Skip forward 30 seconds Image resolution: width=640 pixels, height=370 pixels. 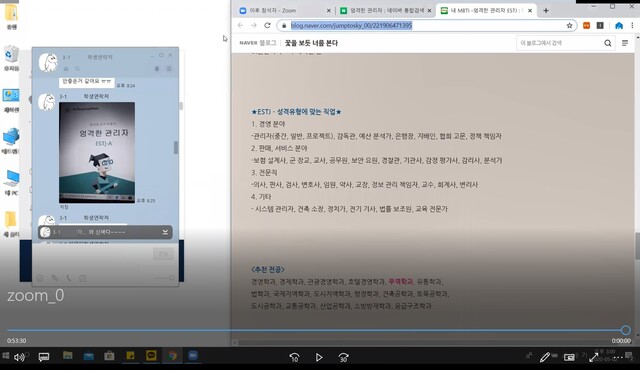click(x=344, y=357)
